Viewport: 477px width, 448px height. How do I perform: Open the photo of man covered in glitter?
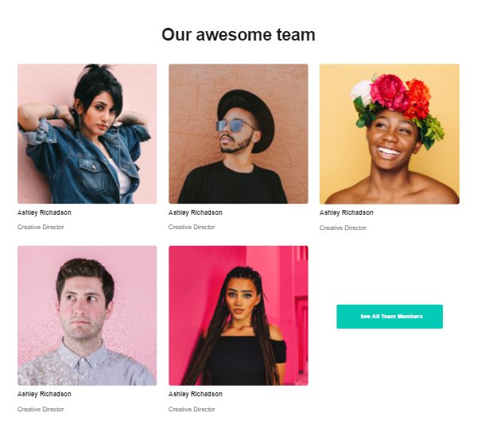tap(87, 316)
